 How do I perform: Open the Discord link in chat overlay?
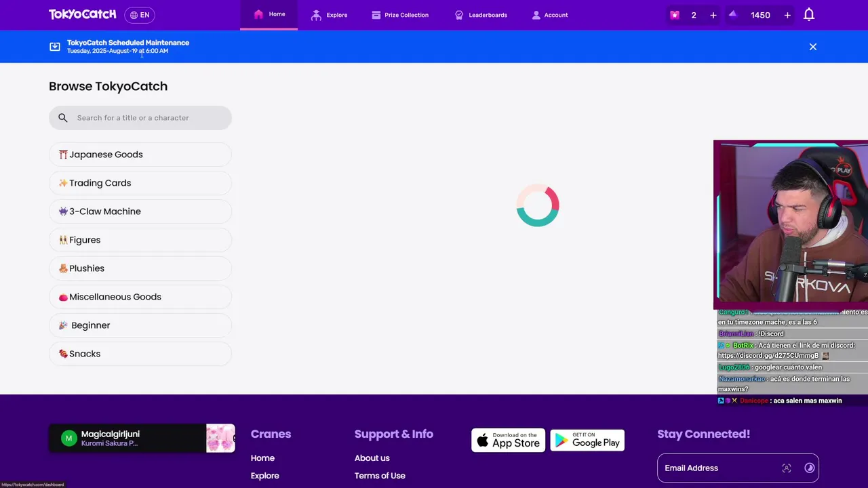click(x=768, y=356)
